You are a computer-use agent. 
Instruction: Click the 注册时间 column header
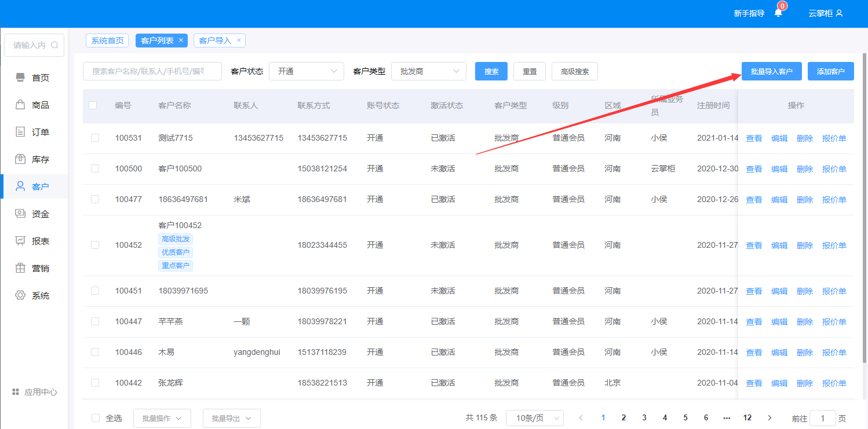point(713,105)
